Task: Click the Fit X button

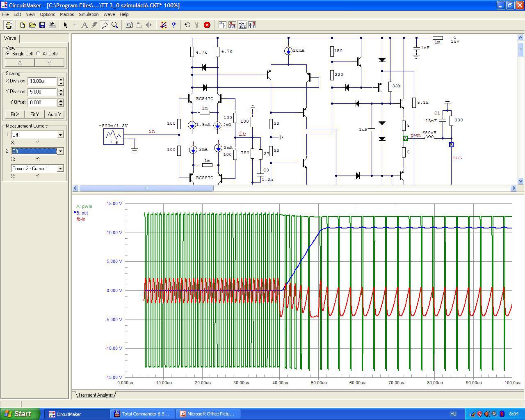Action: [x=15, y=114]
